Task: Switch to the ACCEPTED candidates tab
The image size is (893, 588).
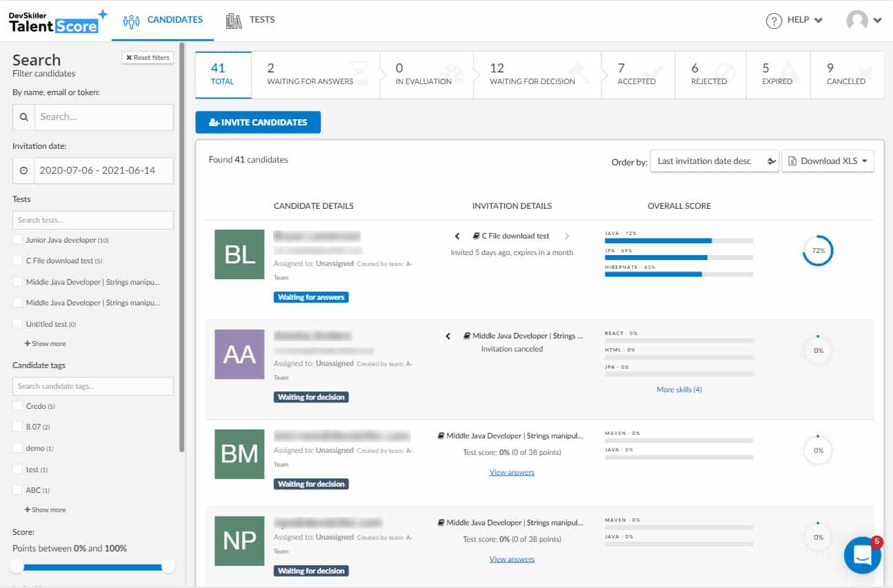Action: pyautogui.click(x=636, y=74)
